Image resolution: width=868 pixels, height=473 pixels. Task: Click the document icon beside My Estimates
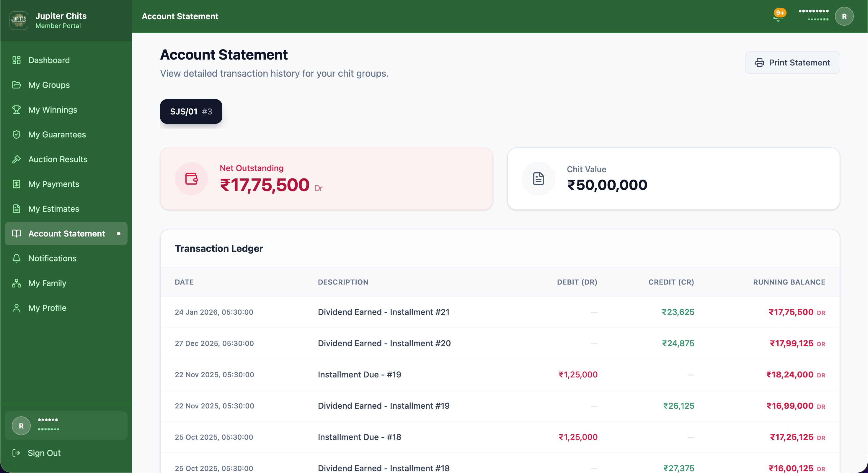(x=17, y=209)
